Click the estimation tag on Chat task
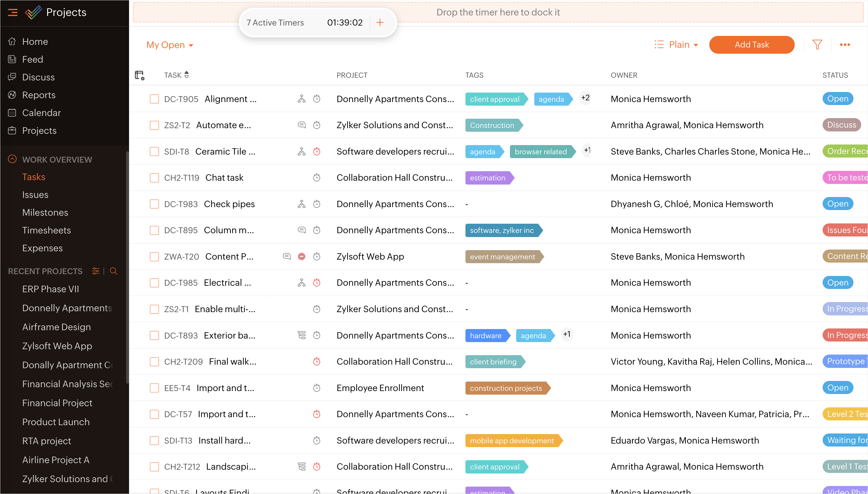The width and height of the screenshot is (868, 494). pos(488,178)
